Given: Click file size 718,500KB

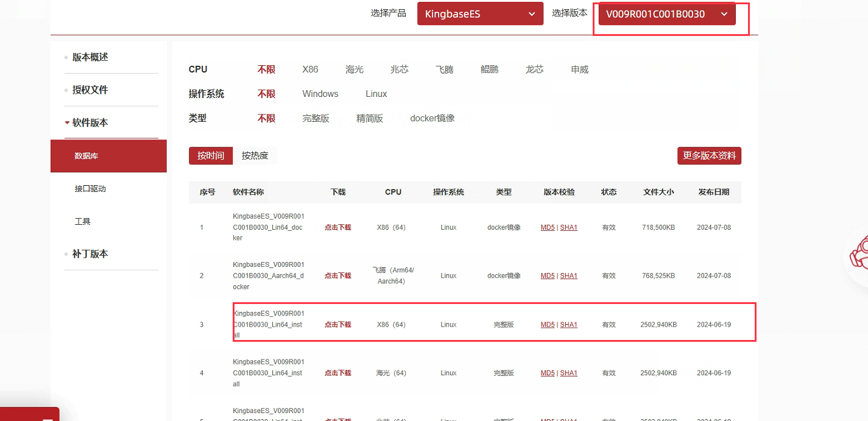Looking at the screenshot, I should click(x=658, y=227).
